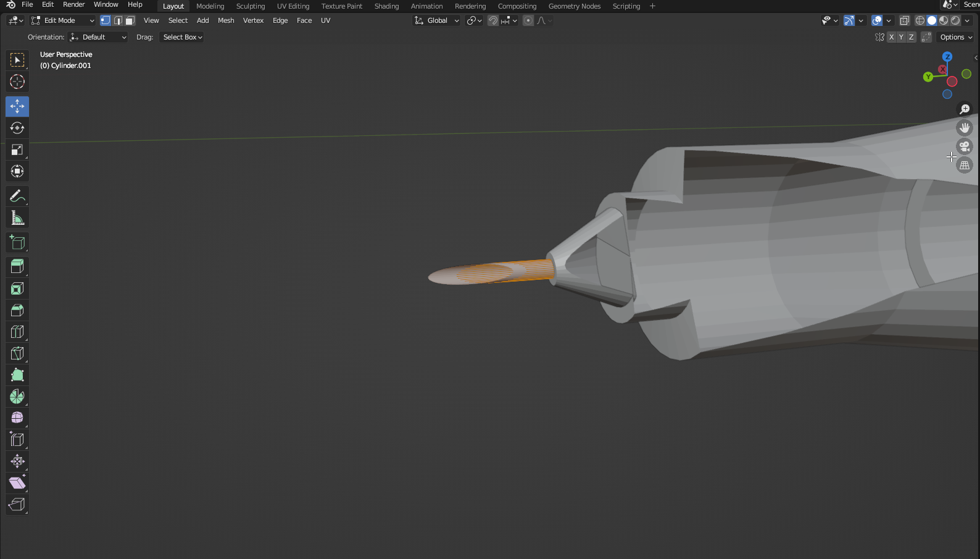980x559 pixels.
Task: Open snapping options dropdown
Action: [510, 20]
